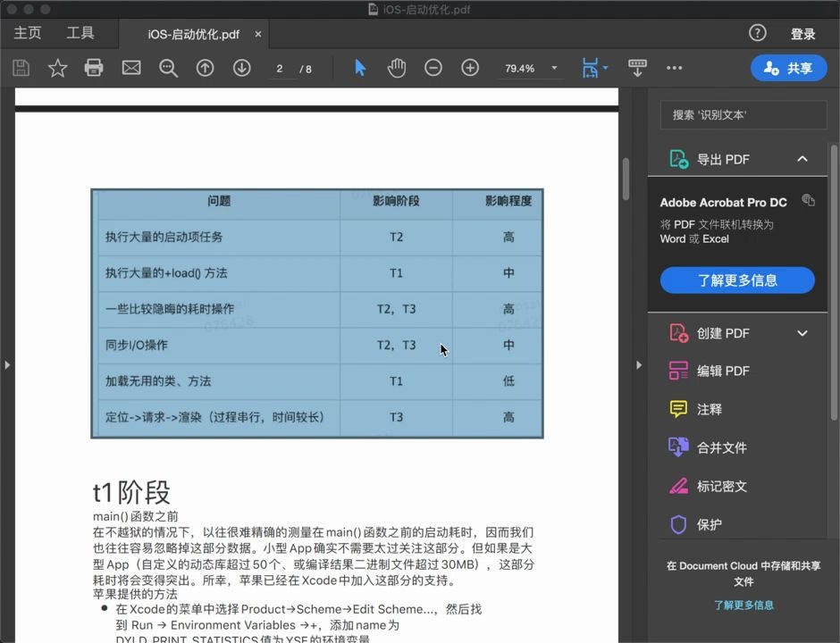The width and height of the screenshot is (840, 643).
Task: Collapse the 导出 PDF section
Action: [802, 158]
